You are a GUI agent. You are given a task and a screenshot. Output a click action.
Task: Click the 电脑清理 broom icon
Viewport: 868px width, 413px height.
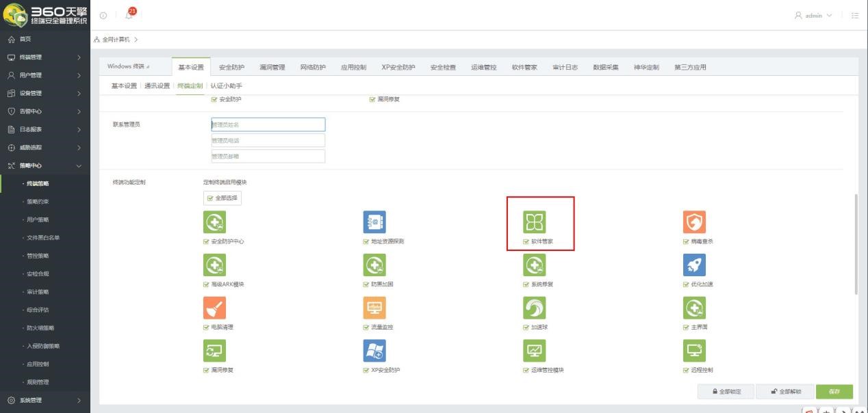tap(214, 308)
